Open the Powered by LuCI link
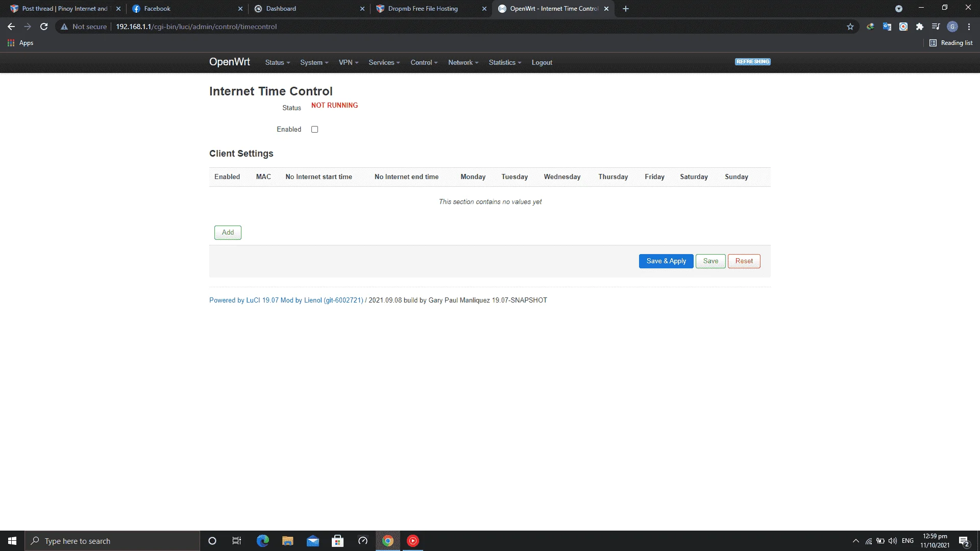The height and width of the screenshot is (551, 980). 286,300
